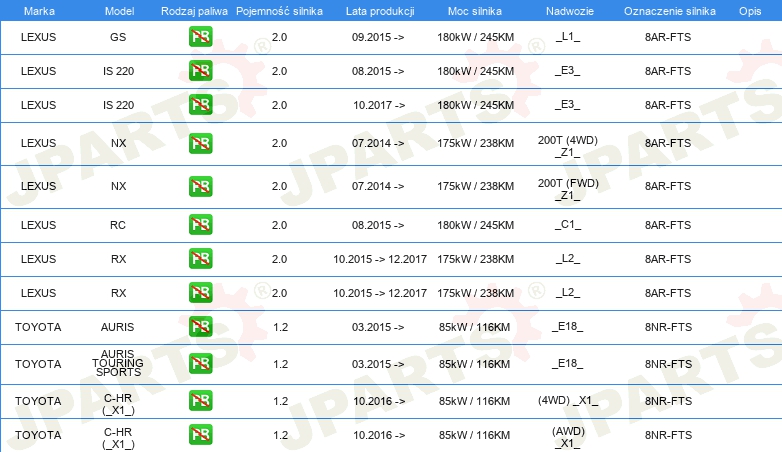Click the 200T (4WD) _Z1_ body cell

point(568,146)
